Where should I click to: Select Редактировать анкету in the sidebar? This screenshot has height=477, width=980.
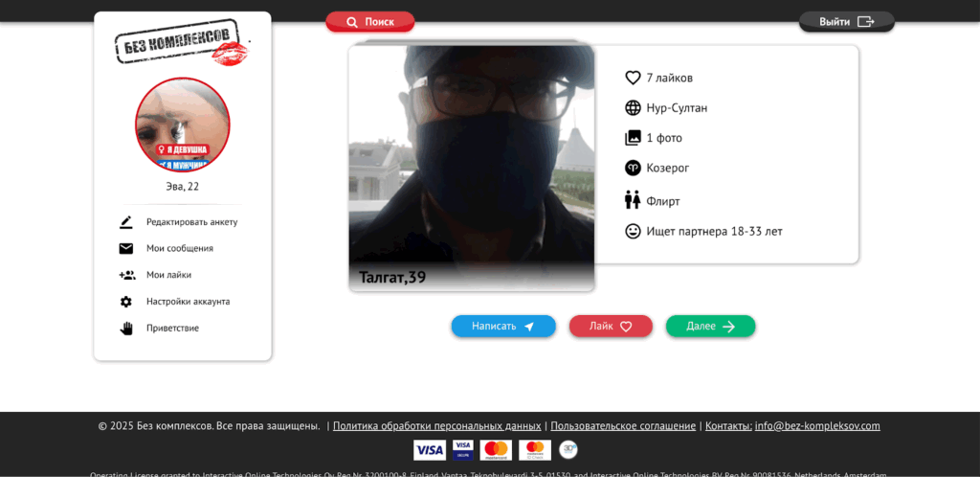pos(191,222)
